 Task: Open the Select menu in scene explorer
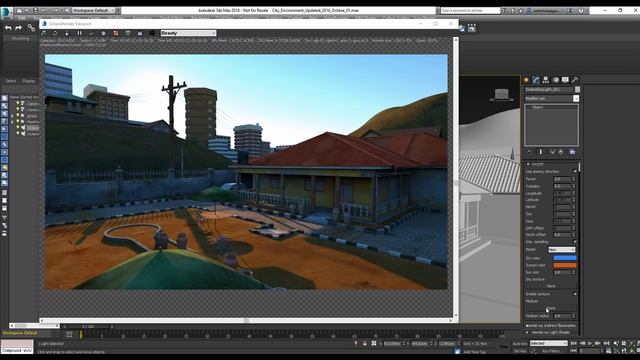point(11,81)
